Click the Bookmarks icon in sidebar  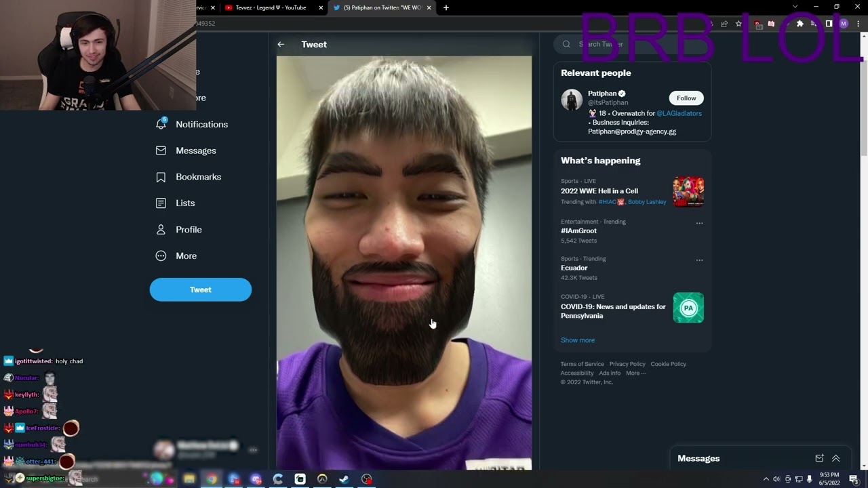pyautogui.click(x=161, y=177)
